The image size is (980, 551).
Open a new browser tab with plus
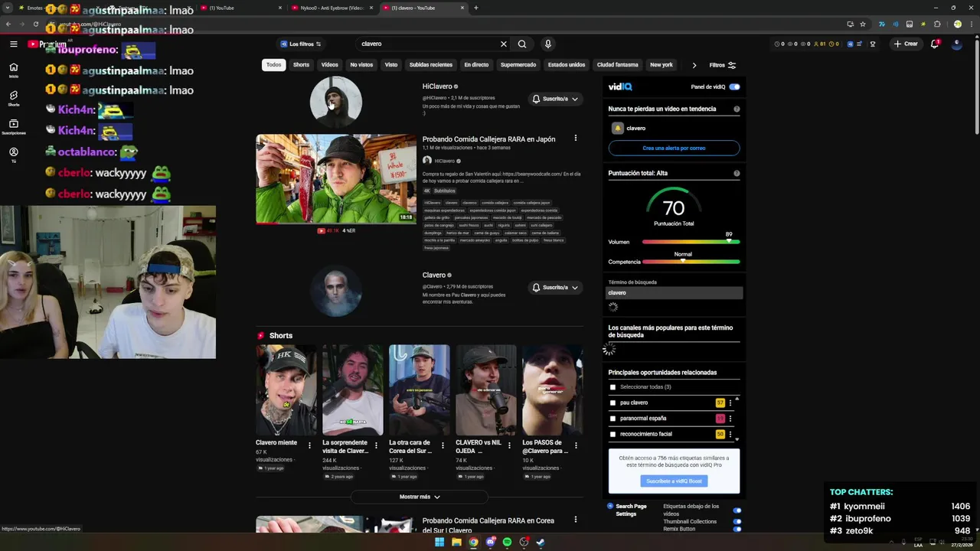click(475, 8)
